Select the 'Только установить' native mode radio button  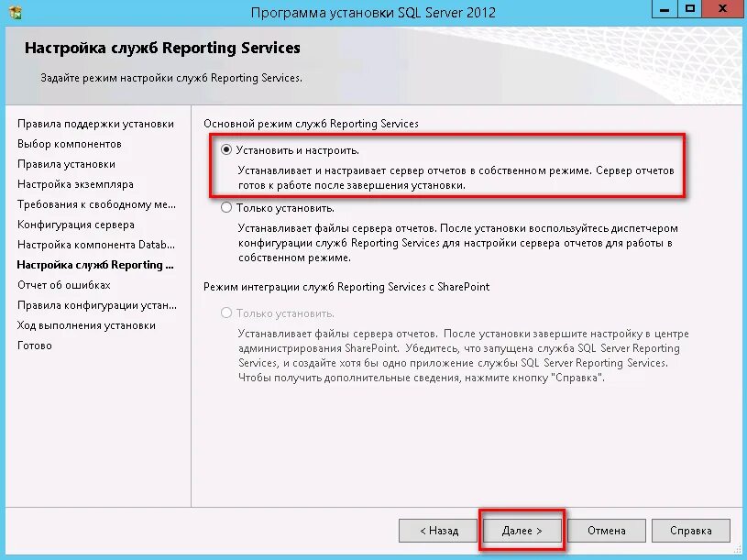(x=226, y=208)
